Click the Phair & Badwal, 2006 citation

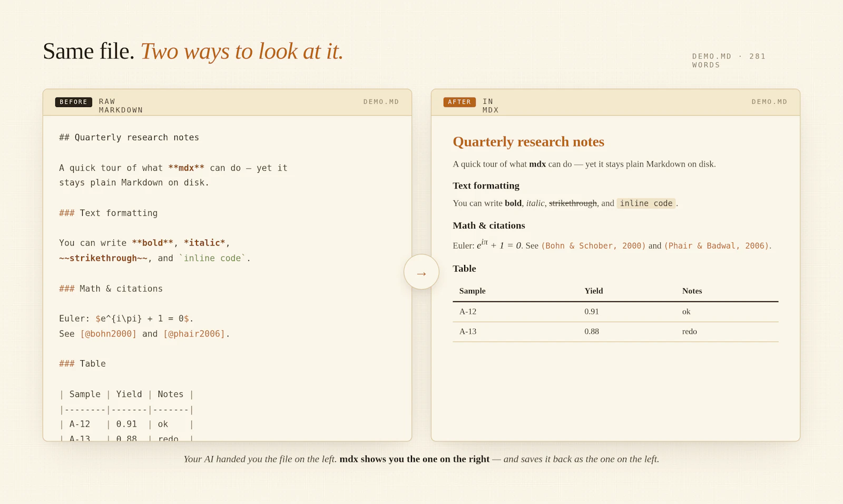(717, 246)
